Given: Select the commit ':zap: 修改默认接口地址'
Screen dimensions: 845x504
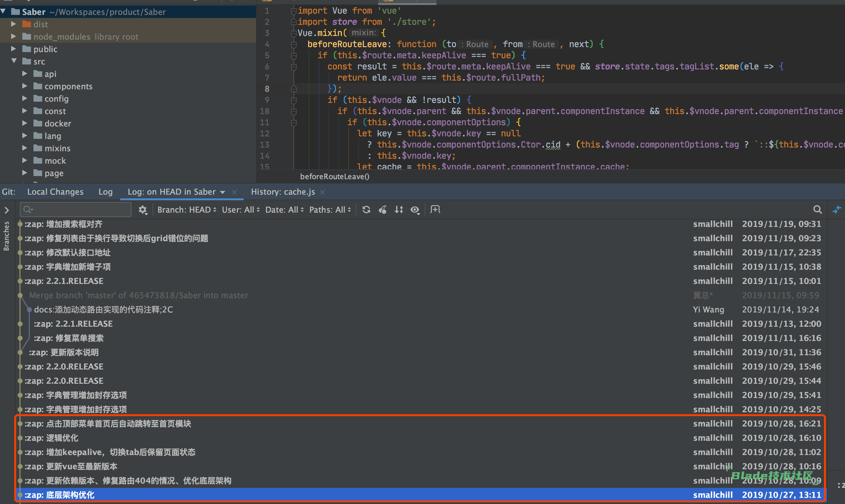Looking at the screenshot, I should pyautogui.click(x=421, y=252).
